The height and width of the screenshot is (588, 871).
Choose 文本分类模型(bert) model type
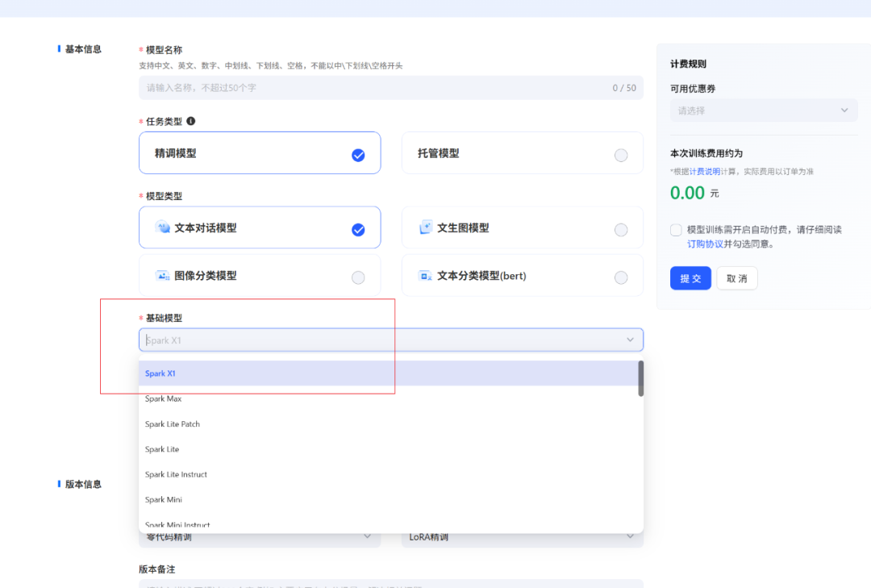pos(522,276)
